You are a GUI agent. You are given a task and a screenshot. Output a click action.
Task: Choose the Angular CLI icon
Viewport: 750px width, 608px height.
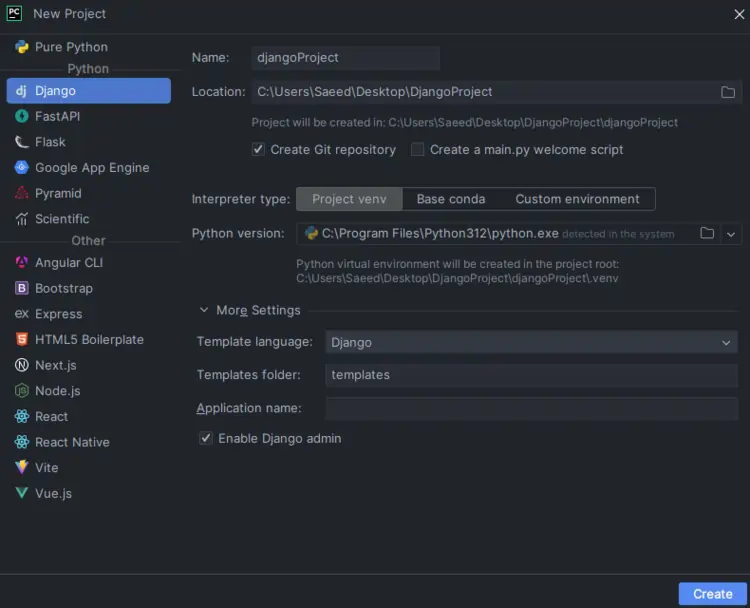click(x=22, y=262)
